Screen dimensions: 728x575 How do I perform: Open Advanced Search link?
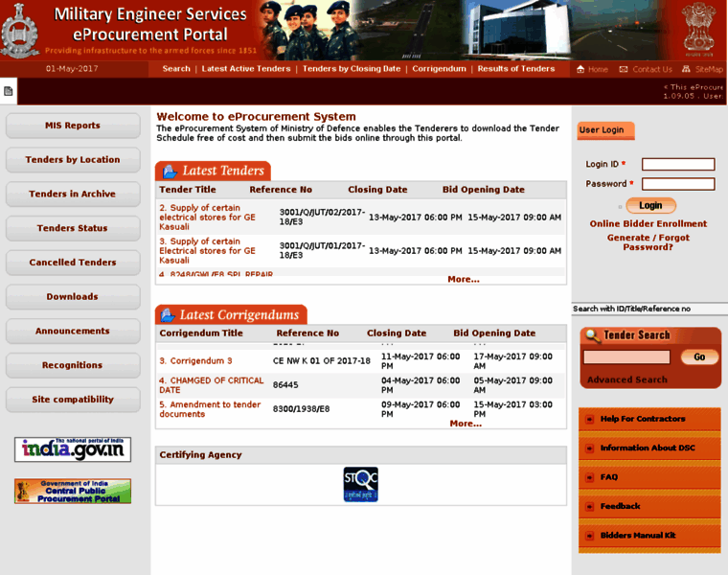tap(626, 379)
